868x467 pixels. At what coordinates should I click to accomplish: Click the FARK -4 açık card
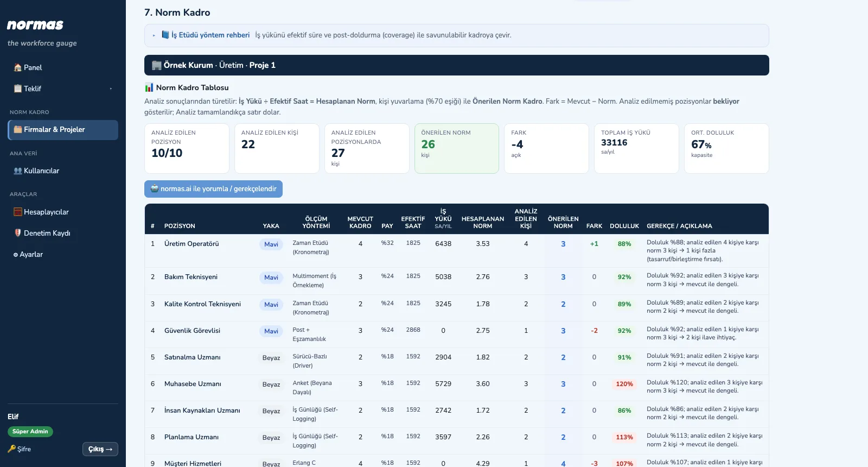pos(546,148)
